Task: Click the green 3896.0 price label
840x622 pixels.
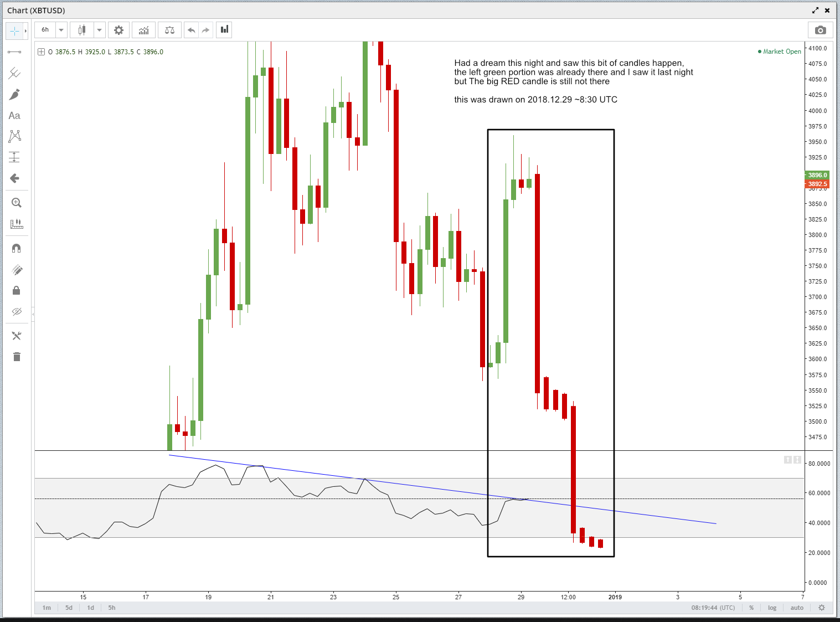Action: [817, 175]
